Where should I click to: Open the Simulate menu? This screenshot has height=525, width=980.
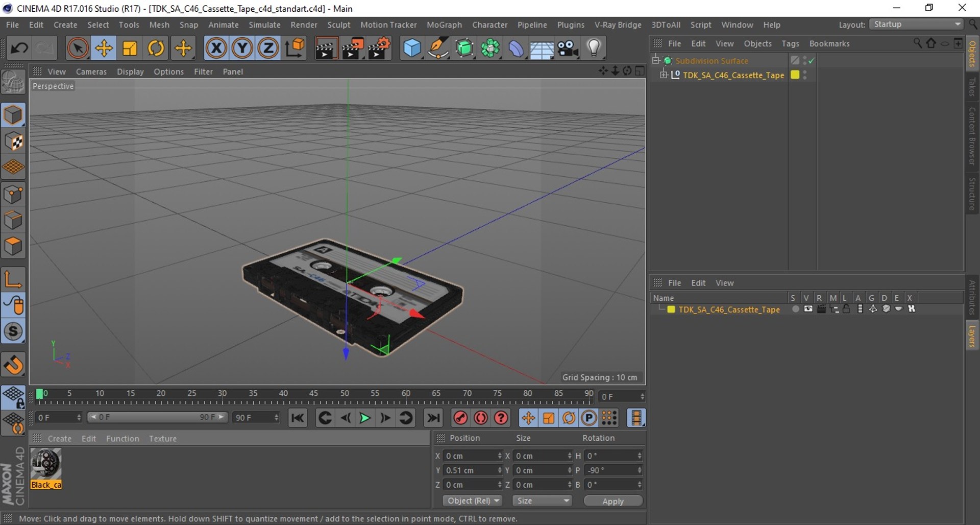click(264, 25)
